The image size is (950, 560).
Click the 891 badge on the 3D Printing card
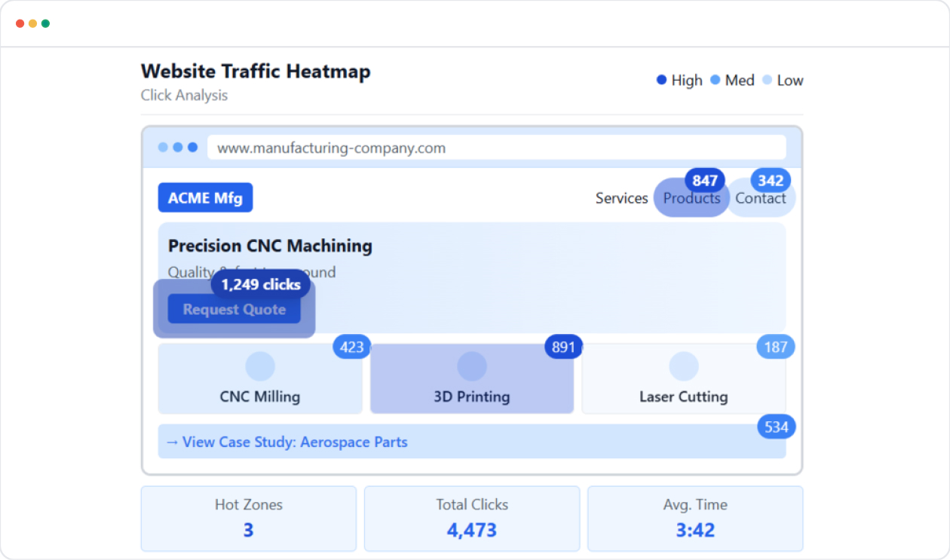tap(562, 347)
